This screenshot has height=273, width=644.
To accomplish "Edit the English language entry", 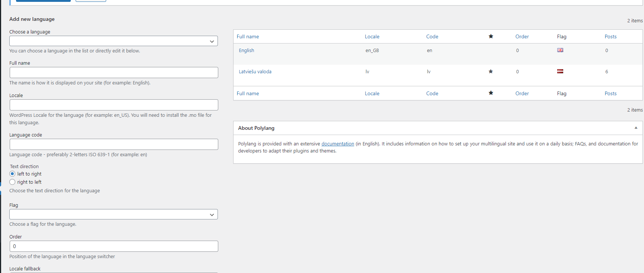I will 246,51.
